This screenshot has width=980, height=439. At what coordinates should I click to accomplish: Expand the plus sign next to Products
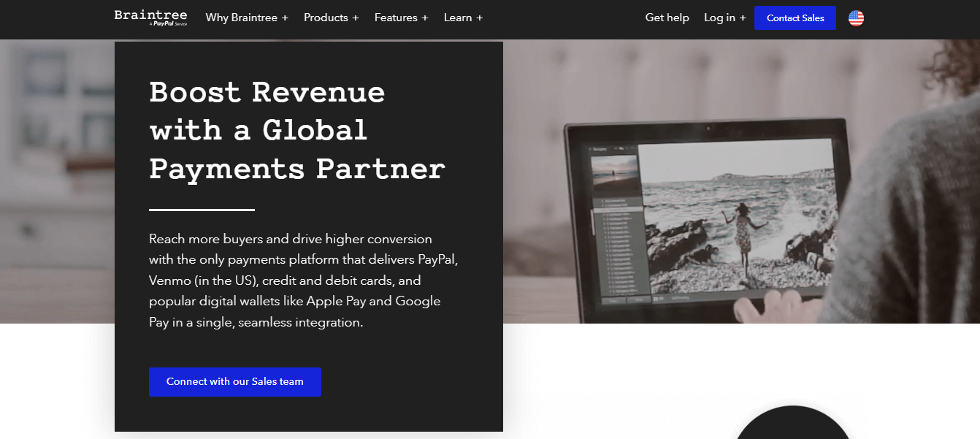pyautogui.click(x=356, y=18)
